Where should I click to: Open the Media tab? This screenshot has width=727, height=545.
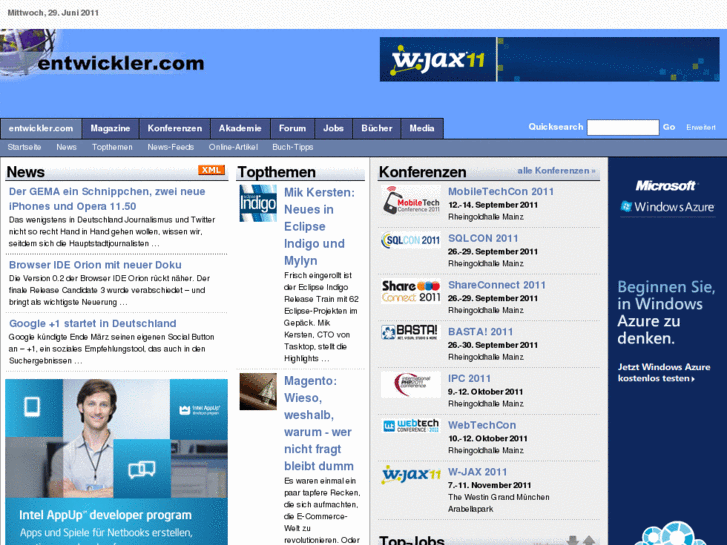click(422, 128)
